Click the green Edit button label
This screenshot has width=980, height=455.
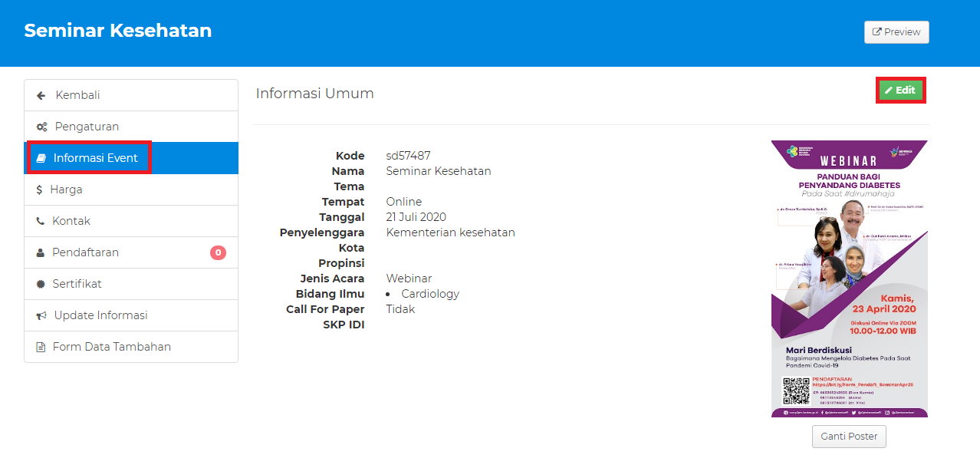[x=906, y=91]
